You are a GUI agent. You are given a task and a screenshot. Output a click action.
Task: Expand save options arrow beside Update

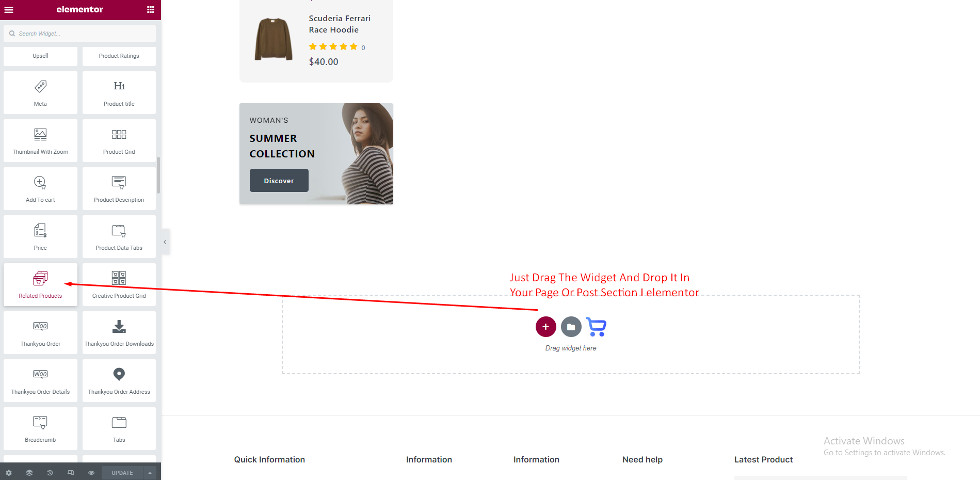150,473
